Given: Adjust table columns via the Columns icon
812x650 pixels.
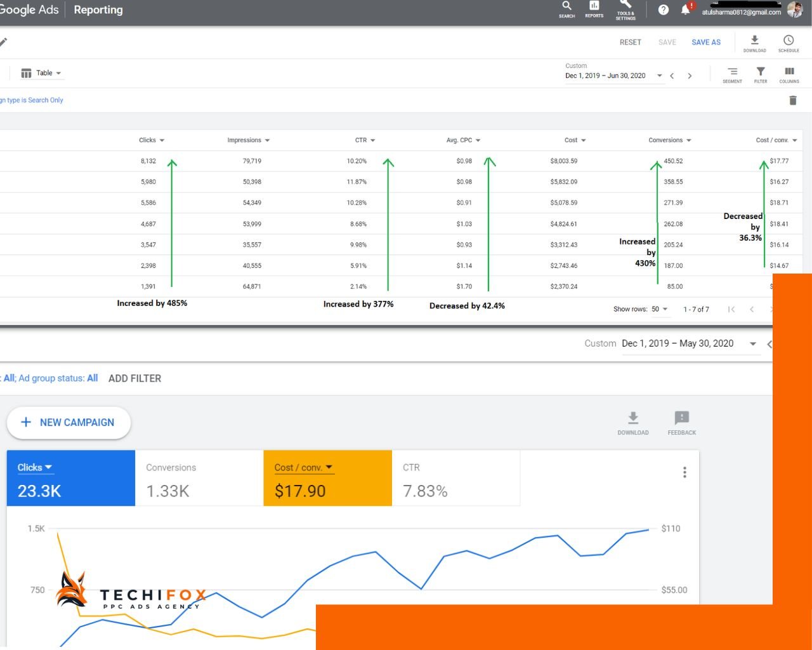Looking at the screenshot, I should [x=789, y=75].
